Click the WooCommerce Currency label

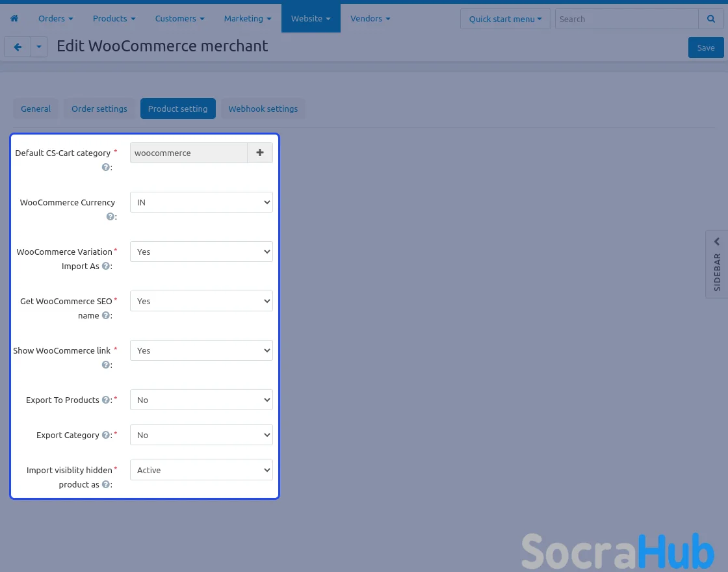(68, 202)
